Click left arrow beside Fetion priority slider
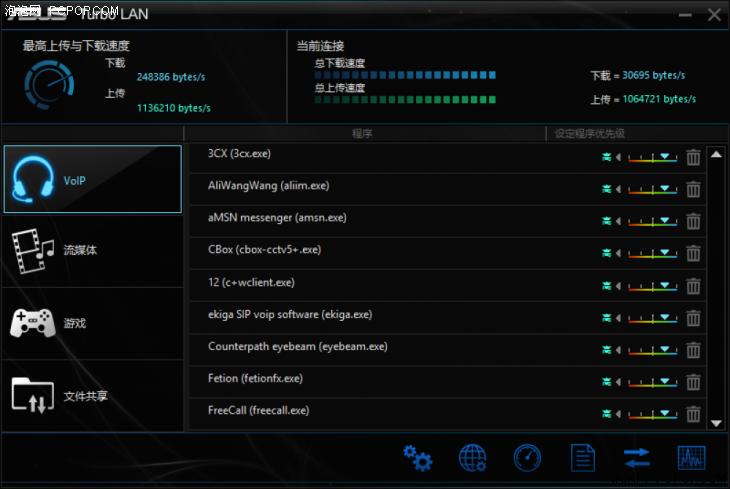This screenshot has width=730, height=489. (618, 382)
